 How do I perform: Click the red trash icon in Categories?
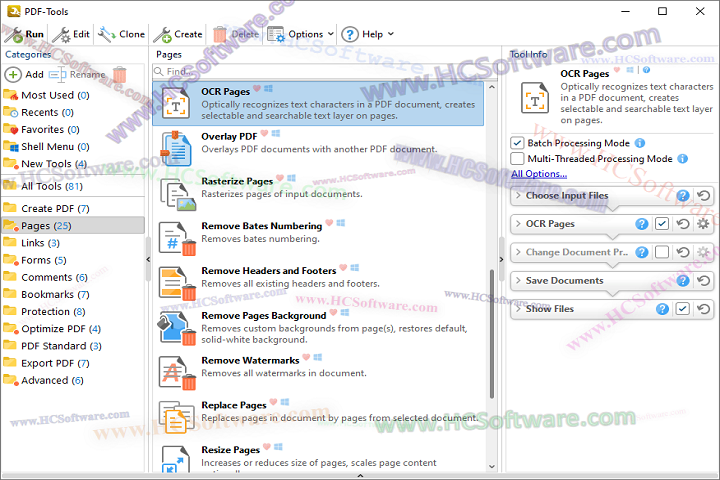click(119, 74)
